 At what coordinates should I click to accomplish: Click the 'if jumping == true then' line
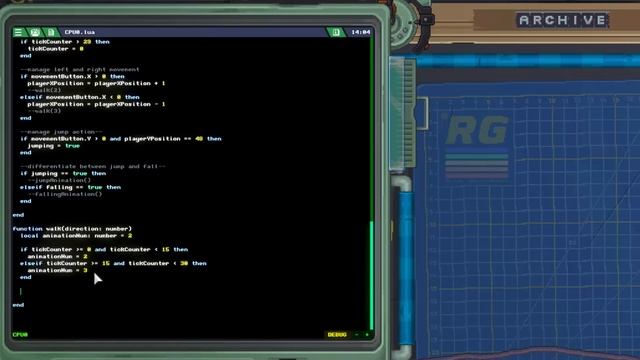click(63, 173)
